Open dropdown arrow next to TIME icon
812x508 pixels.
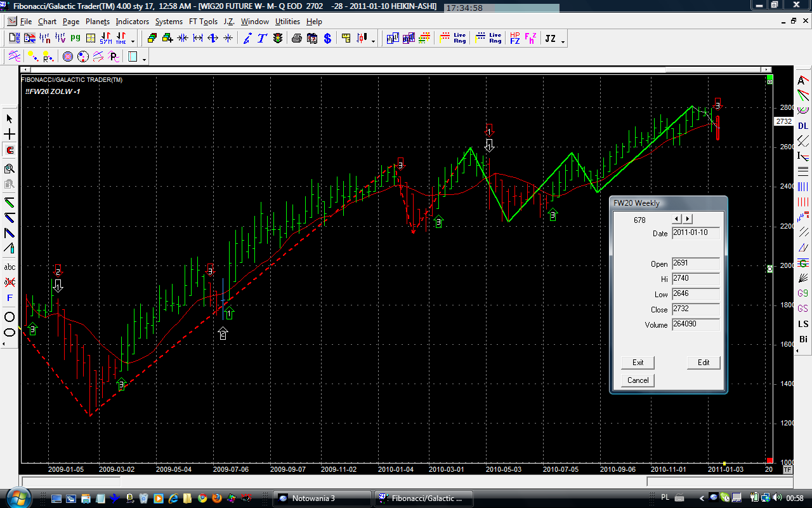pyautogui.click(x=133, y=41)
